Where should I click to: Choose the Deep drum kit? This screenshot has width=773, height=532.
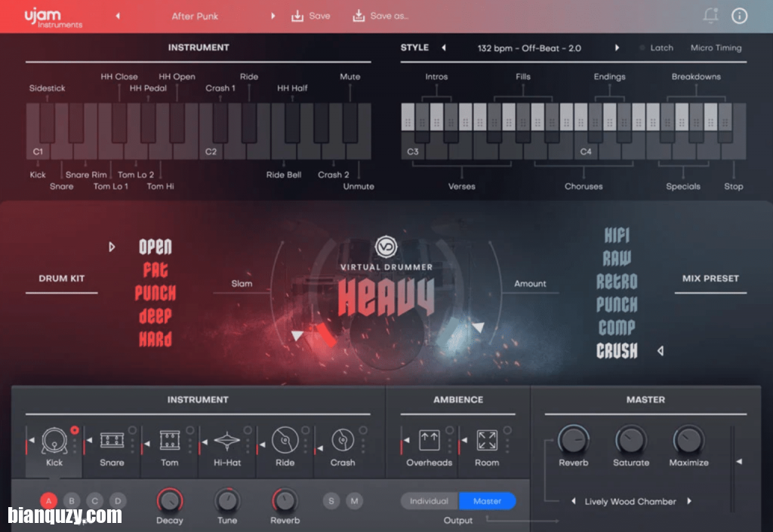[x=156, y=315]
